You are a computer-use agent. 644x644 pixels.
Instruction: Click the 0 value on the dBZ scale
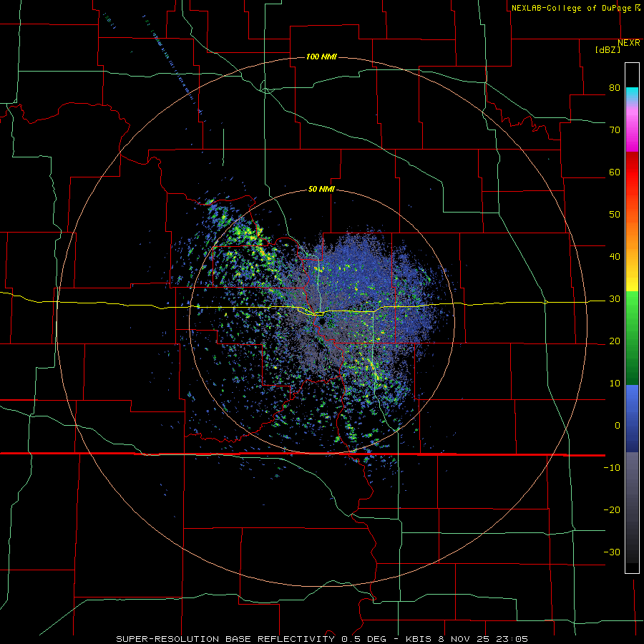click(x=618, y=426)
